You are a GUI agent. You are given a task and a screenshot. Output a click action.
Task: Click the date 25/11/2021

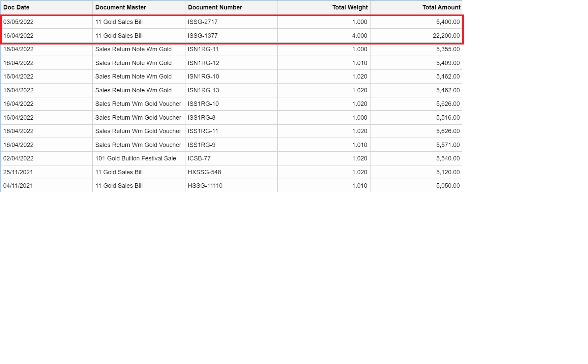click(18, 172)
